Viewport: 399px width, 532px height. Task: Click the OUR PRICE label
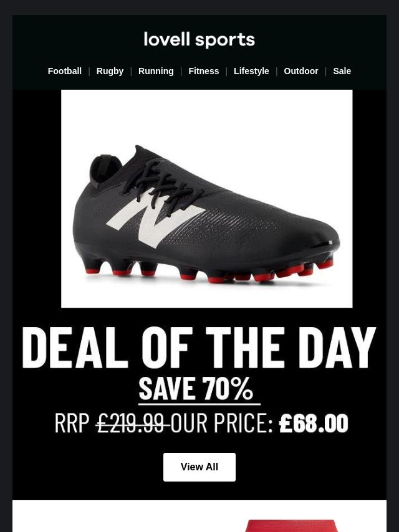tap(222, 423)
